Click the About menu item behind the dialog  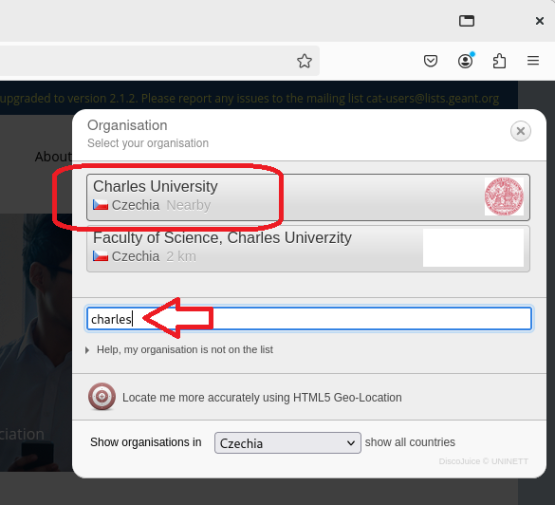click(53, 156)
